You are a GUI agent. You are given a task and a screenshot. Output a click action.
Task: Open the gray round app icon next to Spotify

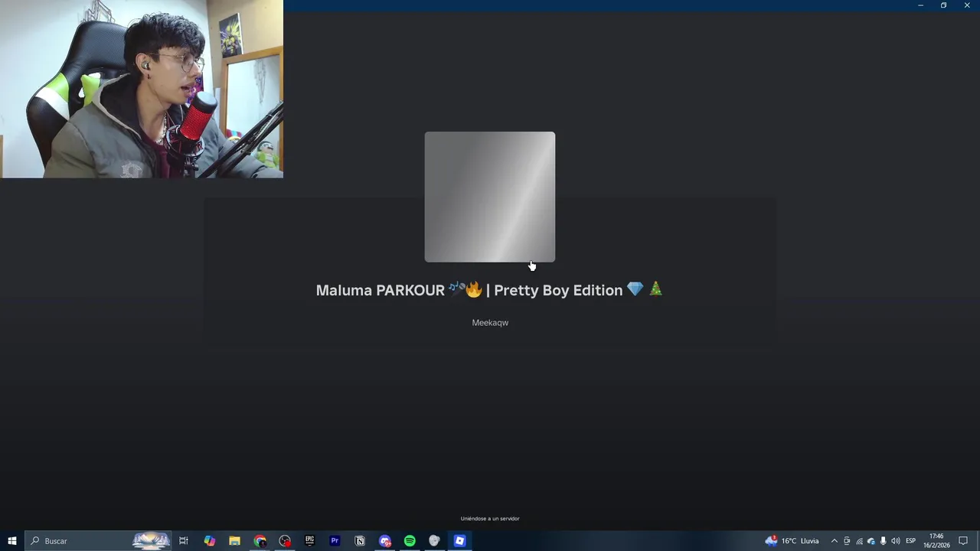pyautogui.click(x=434, y=541)
